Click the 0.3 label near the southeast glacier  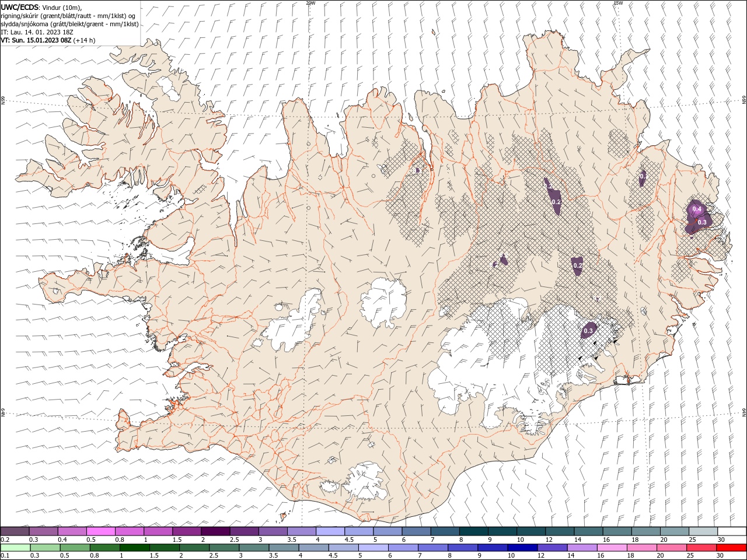click(x=588, y=331)
